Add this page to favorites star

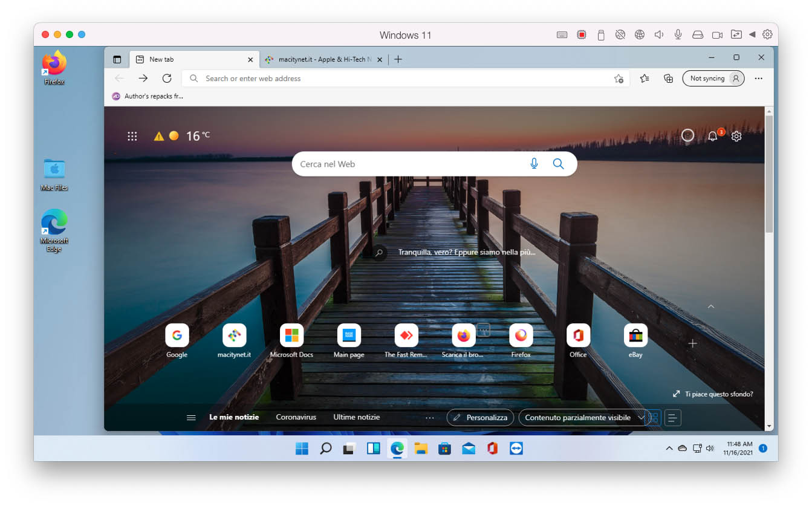click(x=619, y=79)
